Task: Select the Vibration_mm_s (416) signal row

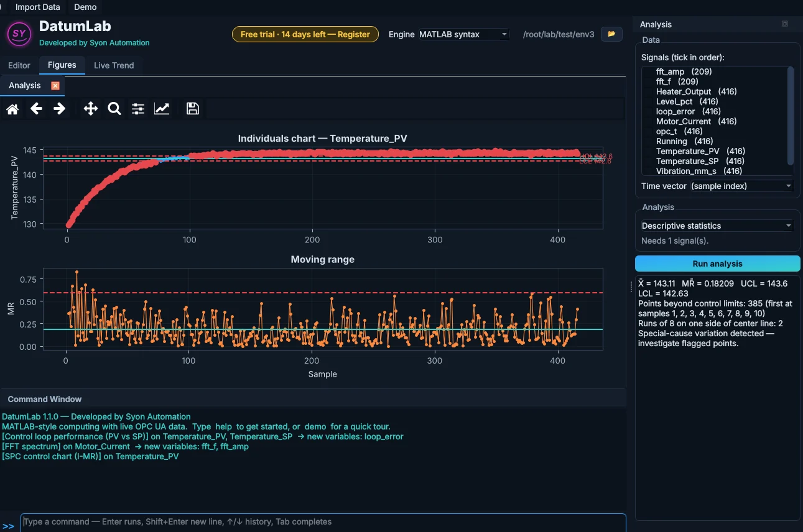Action: [715, 171]
